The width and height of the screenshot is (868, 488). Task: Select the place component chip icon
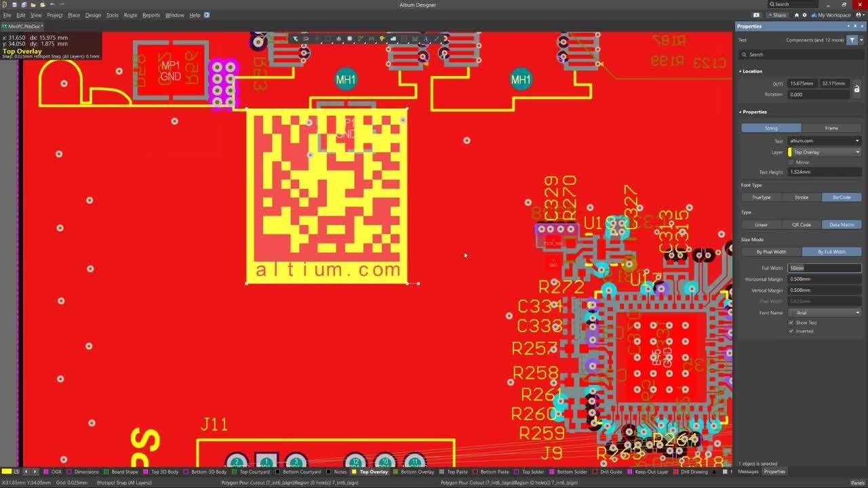tap(349, 39)
